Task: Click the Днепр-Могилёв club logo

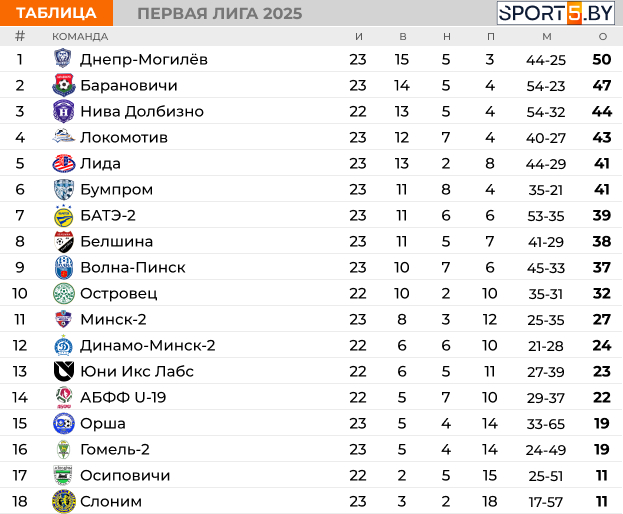Action: [x=63, y=58]
